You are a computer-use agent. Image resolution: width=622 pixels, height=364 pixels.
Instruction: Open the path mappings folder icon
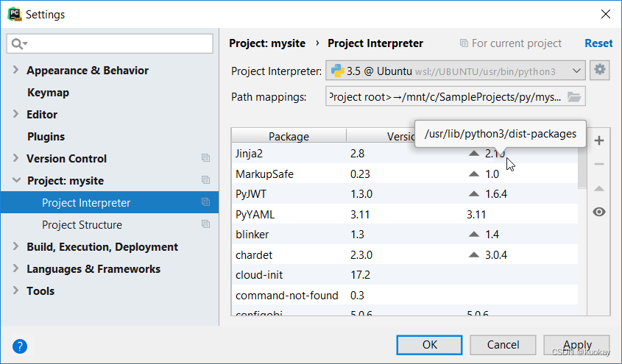click(574, 96)
